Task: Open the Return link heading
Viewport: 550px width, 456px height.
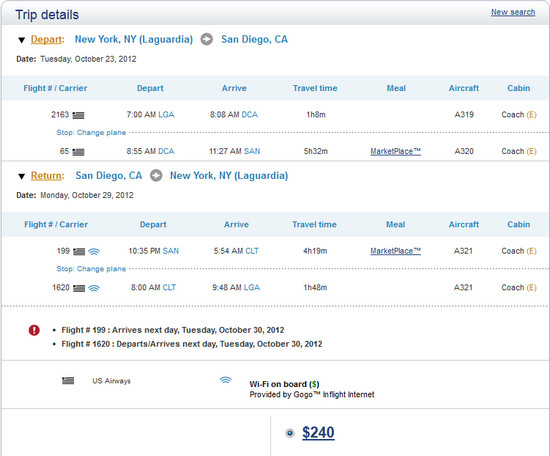Action: click(47, 176)
